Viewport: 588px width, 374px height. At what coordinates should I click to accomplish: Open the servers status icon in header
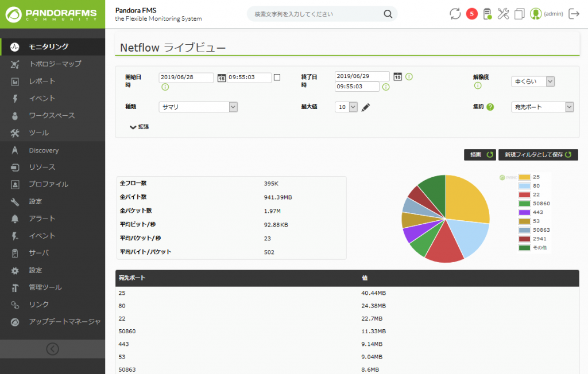487,13
